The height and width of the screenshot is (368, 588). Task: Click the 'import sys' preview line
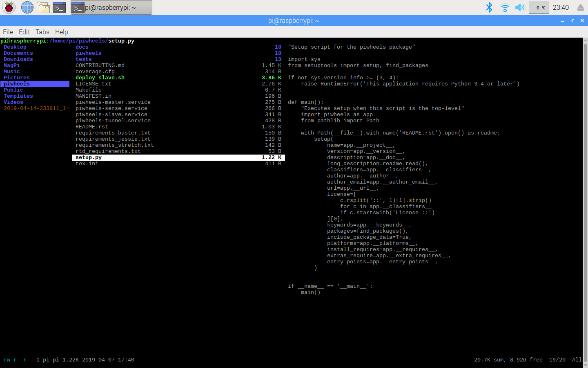pyautogui.click(x=304, y=59)
